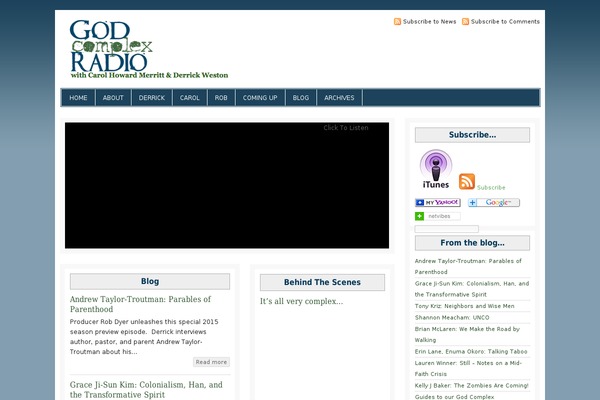Open the Coming Up menu item

260,98
